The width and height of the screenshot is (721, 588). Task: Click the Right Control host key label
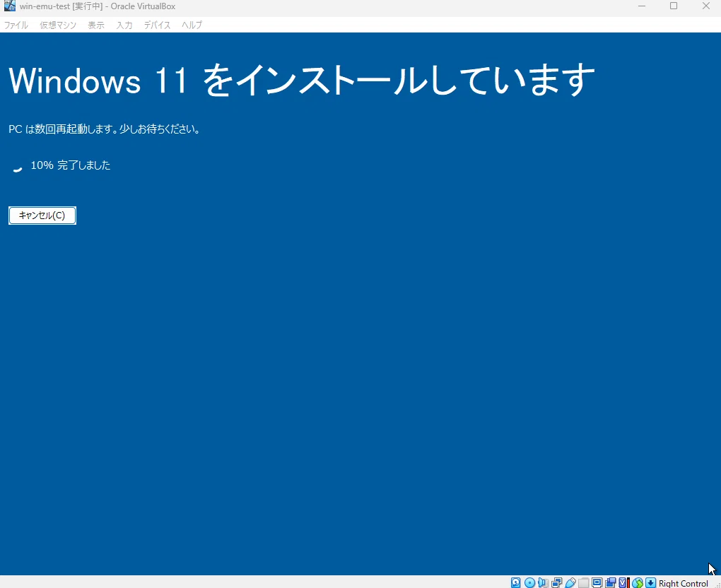pos(684,583)
